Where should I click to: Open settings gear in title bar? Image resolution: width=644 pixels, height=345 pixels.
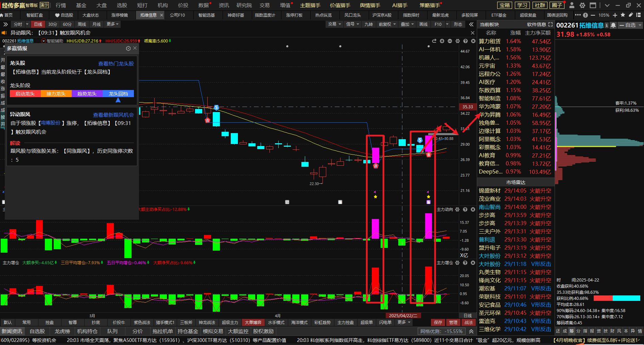[582, 5]
